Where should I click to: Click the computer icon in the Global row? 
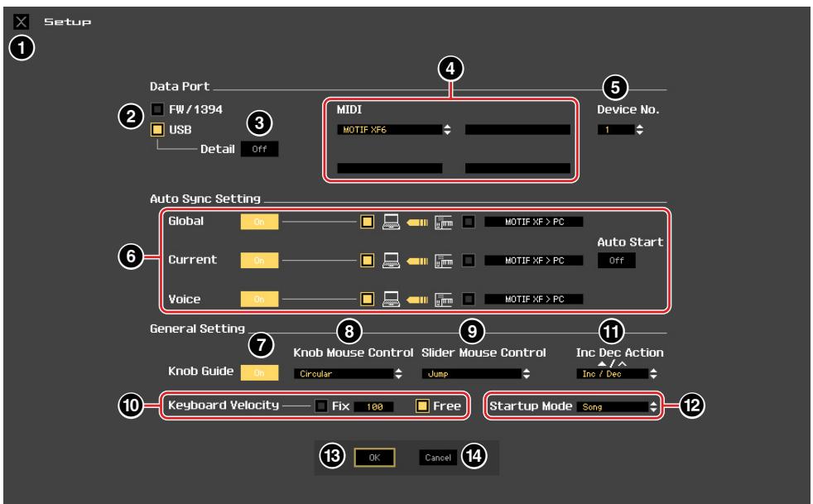(x=391, y=222)
